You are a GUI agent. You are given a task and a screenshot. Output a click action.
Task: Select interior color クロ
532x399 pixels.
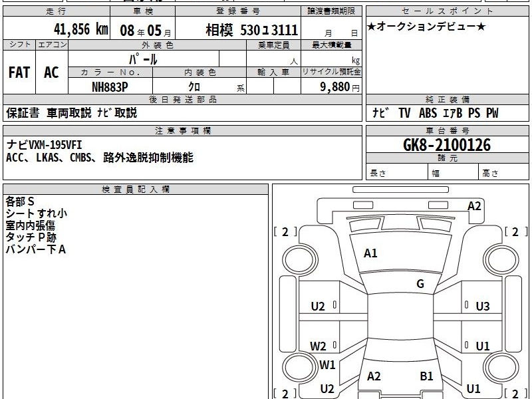pos(194,87)
